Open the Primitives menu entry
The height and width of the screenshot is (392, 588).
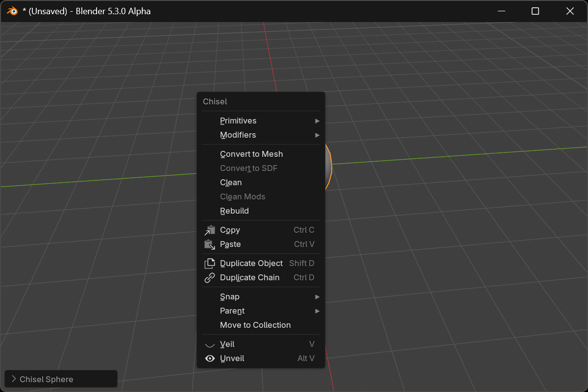point(261,121)
